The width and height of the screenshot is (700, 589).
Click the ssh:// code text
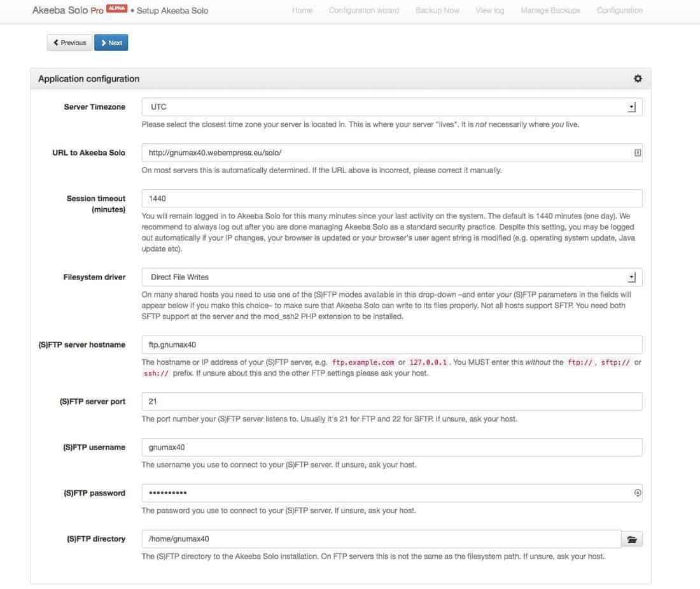pos(157,373)
